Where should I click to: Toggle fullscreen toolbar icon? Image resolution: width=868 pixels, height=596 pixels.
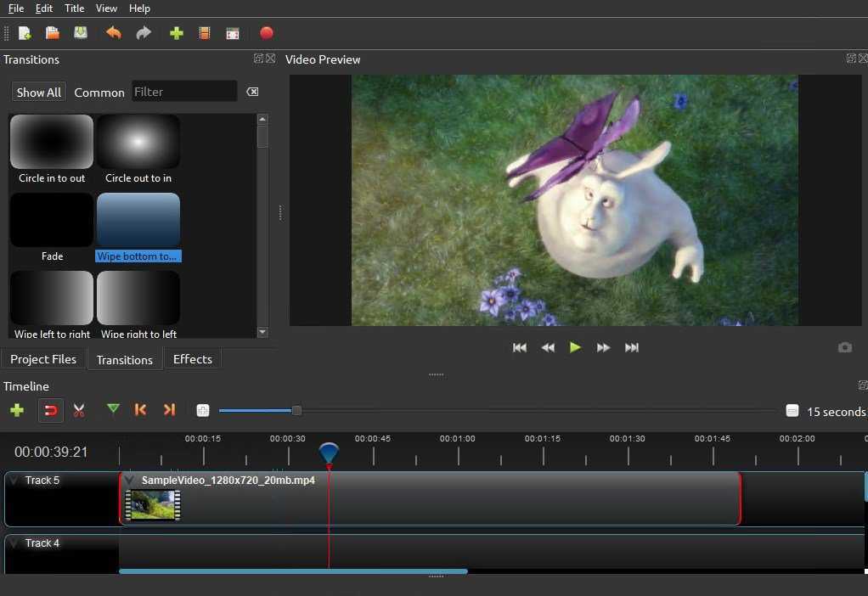click(x=233, y=34)
